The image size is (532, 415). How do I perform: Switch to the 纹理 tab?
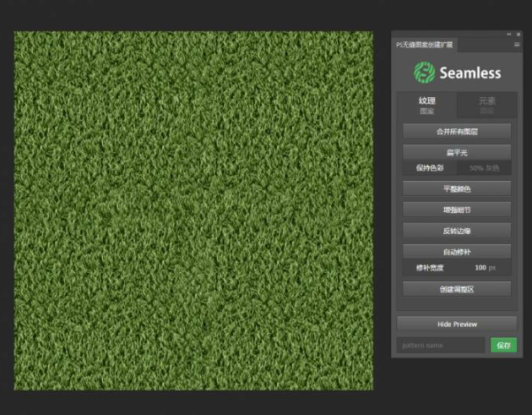[427, 105]
